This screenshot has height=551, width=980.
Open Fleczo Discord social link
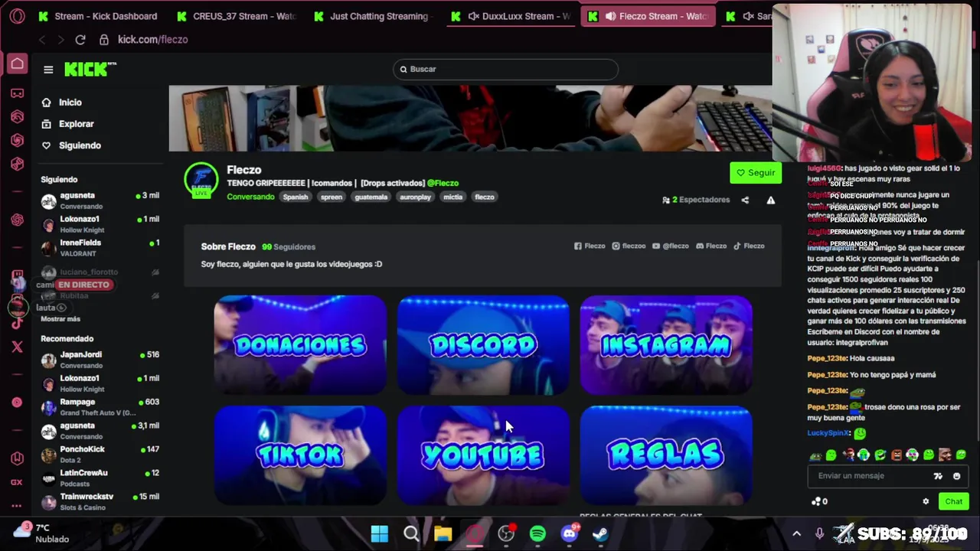pyautogui.click(x=710, y=246)
